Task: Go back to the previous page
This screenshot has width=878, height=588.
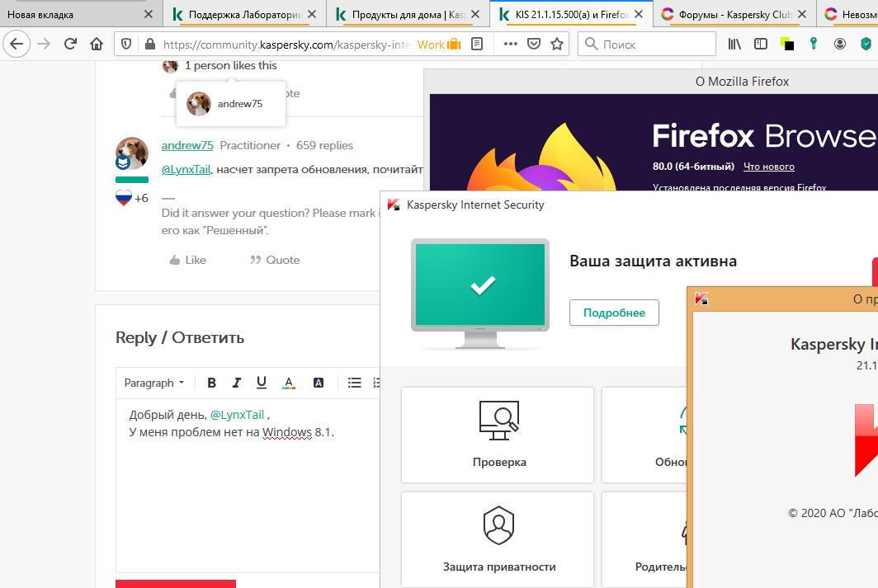Action: point(17,44)
